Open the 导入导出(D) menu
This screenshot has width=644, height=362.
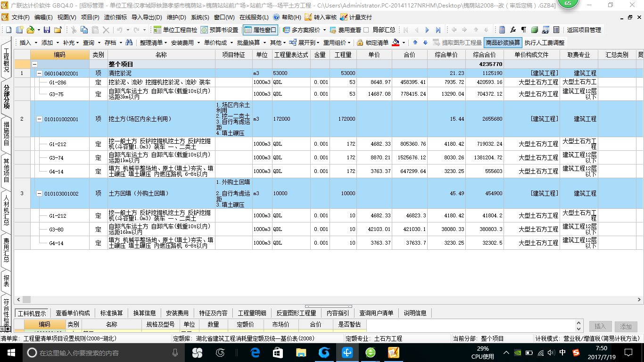pos(147,17)
